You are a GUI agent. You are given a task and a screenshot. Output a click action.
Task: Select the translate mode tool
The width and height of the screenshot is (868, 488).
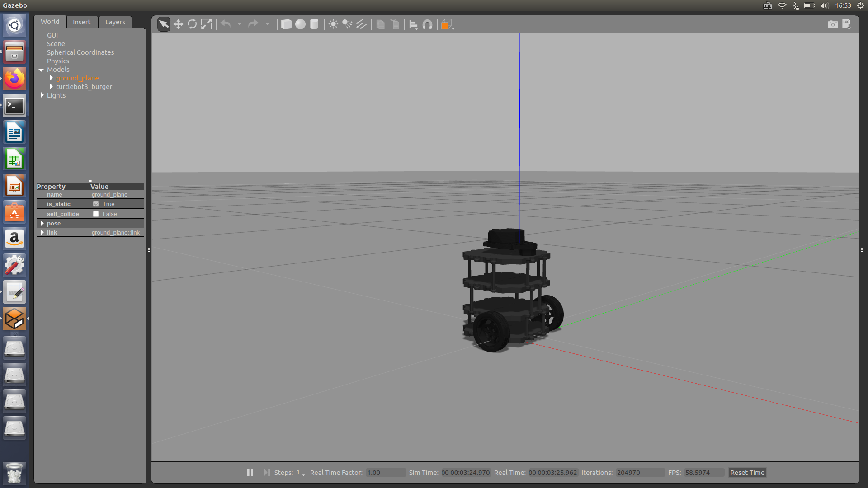click(x=178, y=24)
